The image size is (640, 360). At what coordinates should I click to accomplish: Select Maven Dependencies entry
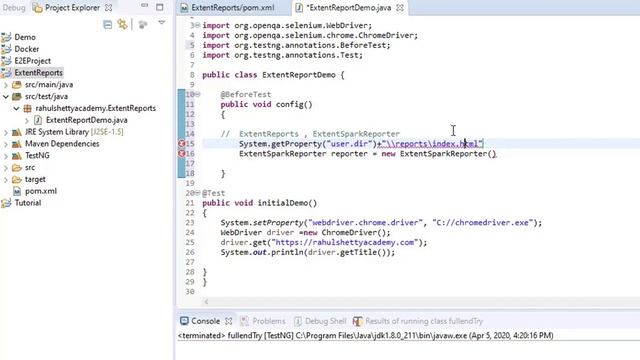[62, 144]
